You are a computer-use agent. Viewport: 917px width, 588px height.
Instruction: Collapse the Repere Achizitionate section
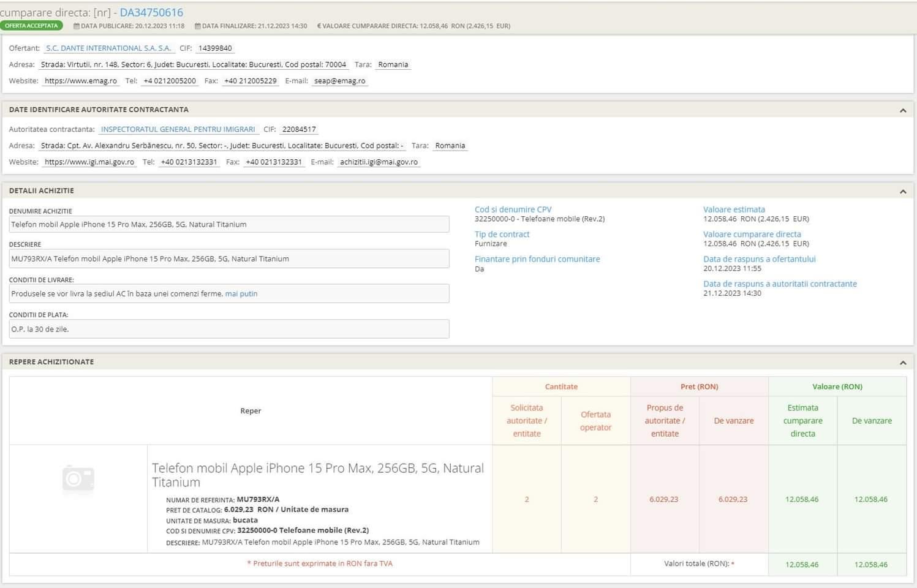coord(903,363)
